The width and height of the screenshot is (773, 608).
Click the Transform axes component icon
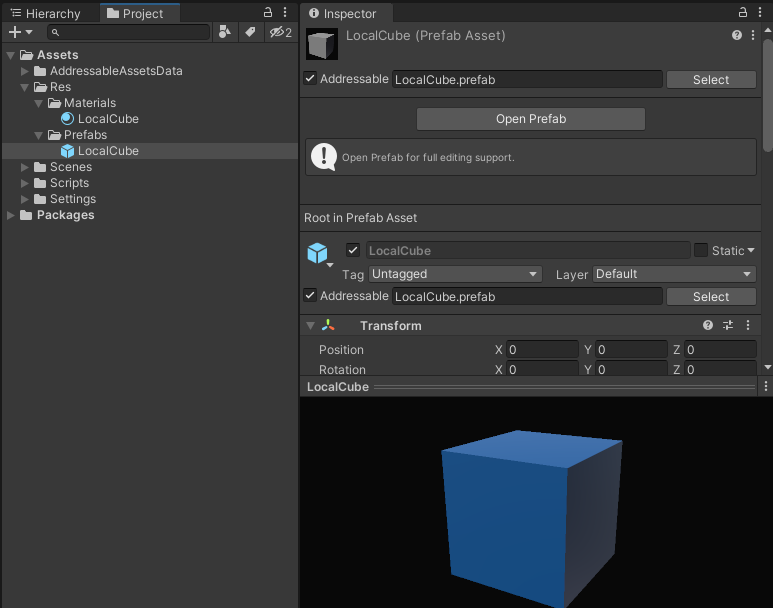pos(328,325)
